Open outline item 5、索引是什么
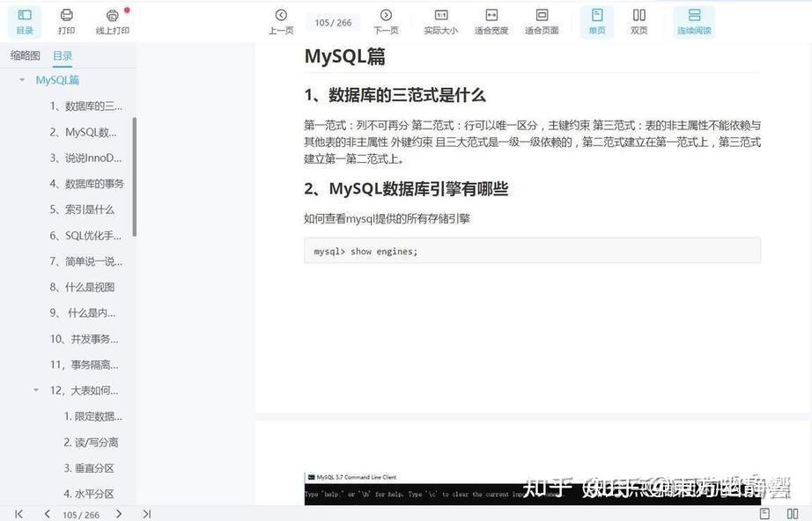The width and height of the screenshot is (812, 521). click(x=82, y=209)
